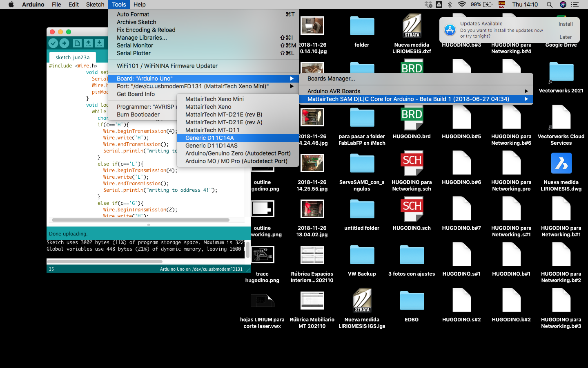Select HUGODINO para Networking.pro file icon
588x368 pixels.
(x=511, y=164)
